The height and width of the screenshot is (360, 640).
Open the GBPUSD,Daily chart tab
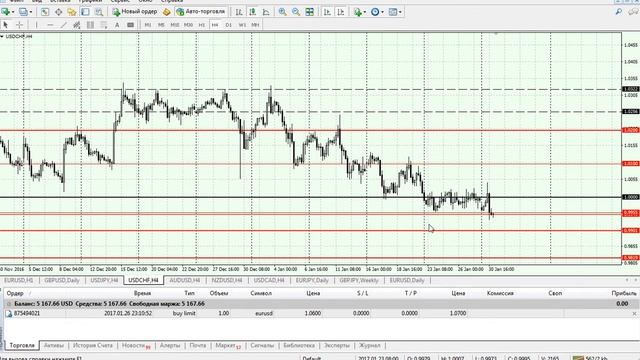[x=62, y=280]
